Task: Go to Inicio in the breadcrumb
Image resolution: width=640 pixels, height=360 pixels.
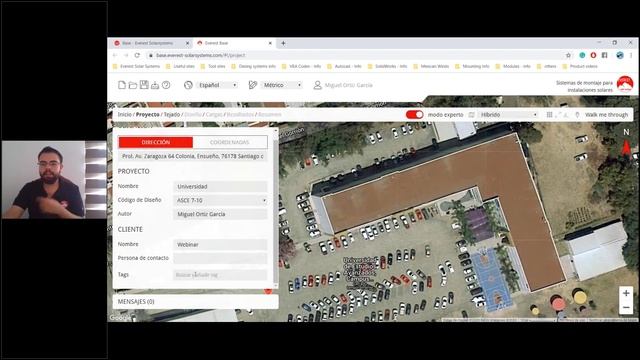Action: point(124,115)
